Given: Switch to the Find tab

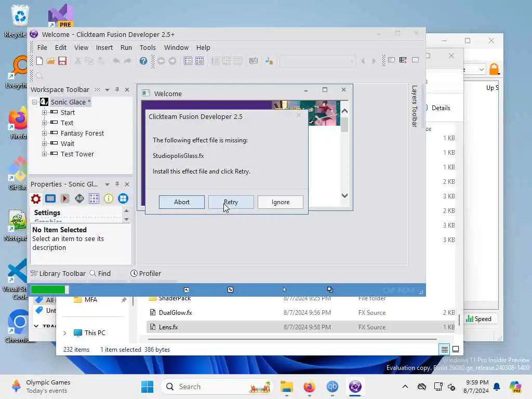Looking at the screenshot, I should (100, 273).
